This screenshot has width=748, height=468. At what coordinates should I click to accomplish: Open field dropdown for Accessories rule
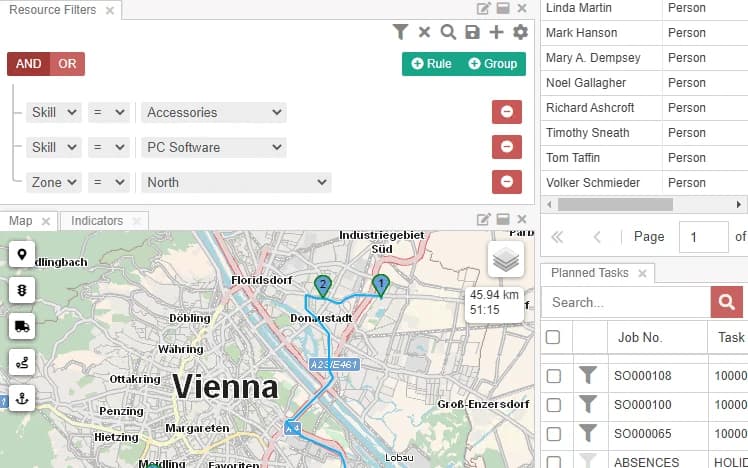point(53,113)
